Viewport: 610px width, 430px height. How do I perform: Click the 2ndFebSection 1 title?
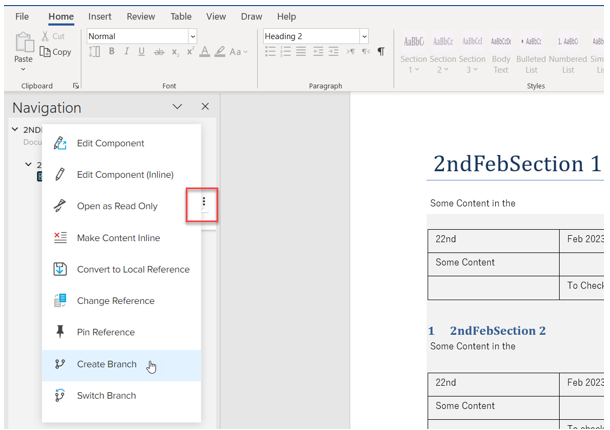click(x=517, y=163)
